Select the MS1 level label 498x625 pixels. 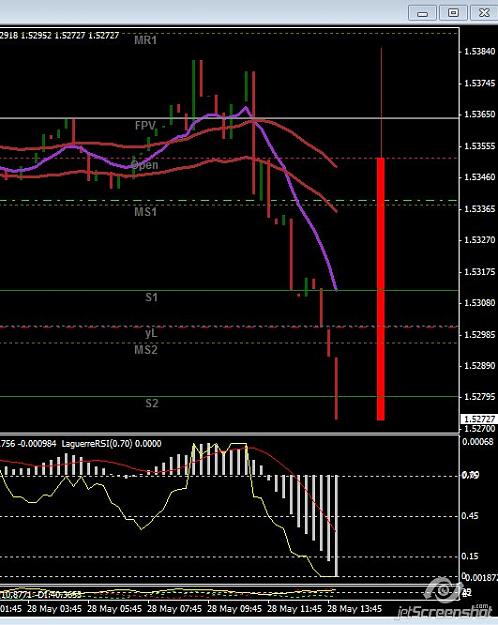146,212
